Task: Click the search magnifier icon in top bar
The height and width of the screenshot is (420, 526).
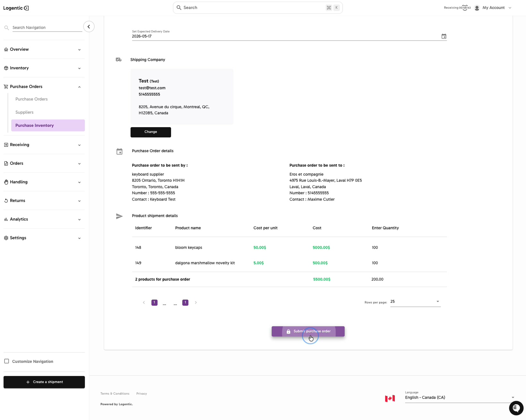Action: [x=179, y=7]
